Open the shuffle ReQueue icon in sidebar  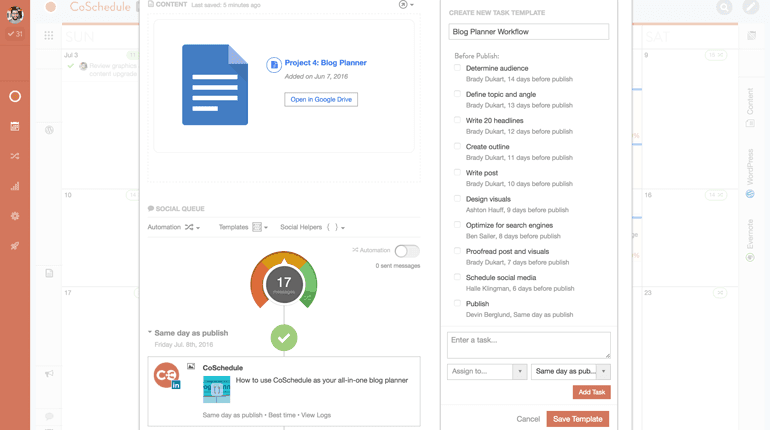point(15,156)
